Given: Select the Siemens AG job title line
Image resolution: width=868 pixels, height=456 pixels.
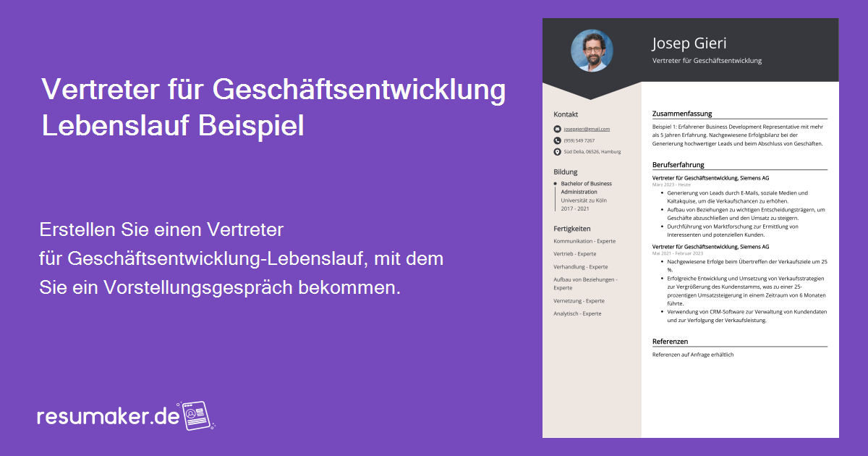Looking at the screenshot, I should pos(712,177).
